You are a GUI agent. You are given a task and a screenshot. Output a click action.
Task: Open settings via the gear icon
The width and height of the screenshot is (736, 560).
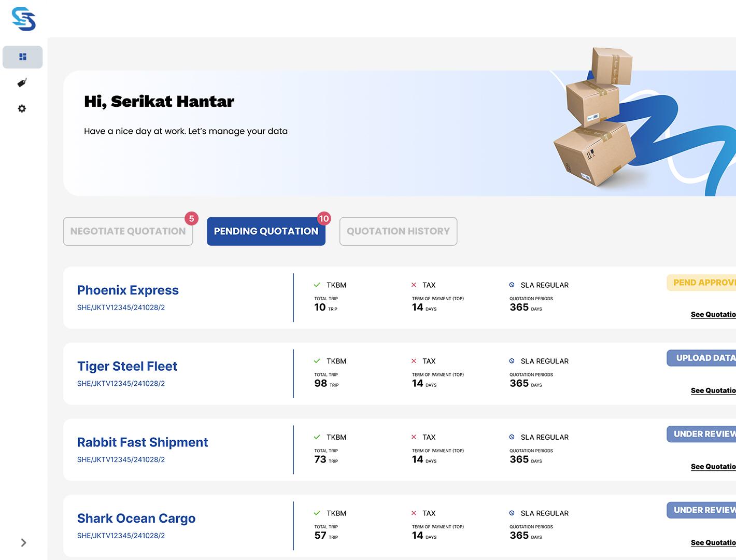[x=22, y=109]
